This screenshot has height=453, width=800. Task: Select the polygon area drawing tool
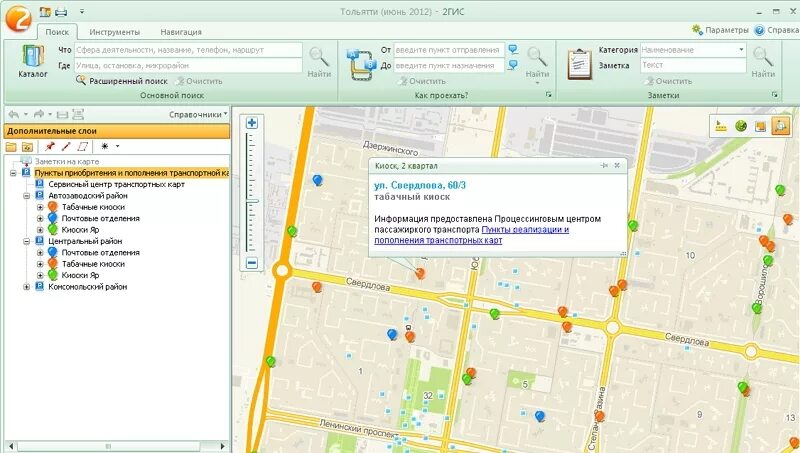pos(82,146)
